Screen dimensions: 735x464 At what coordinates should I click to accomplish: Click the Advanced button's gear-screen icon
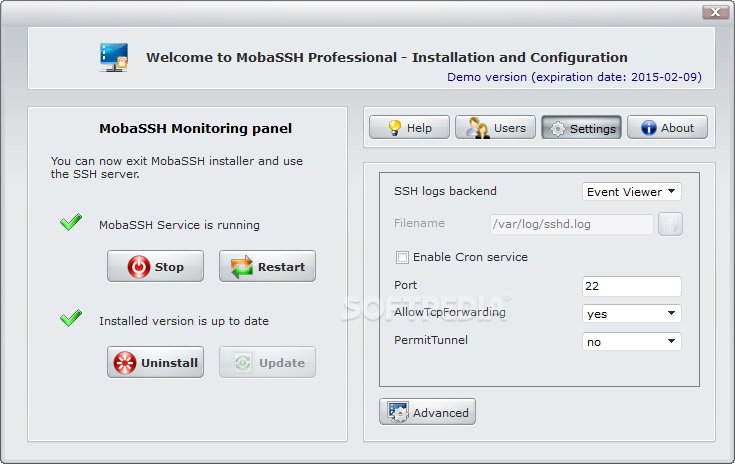point(398,412)
